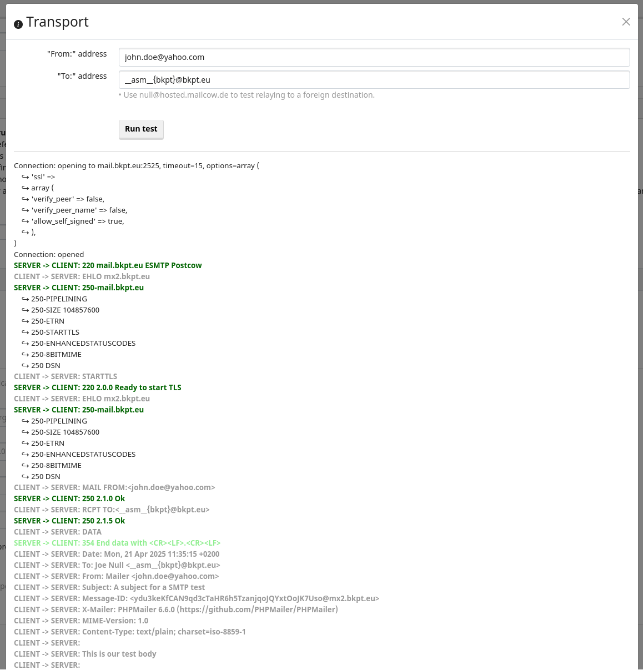The height and width of the screenshot is (670, 644).
Task: Click the "CLIENT -> SERVER: DATA" line
Action: pyautogui.click(x=58, y=532)
